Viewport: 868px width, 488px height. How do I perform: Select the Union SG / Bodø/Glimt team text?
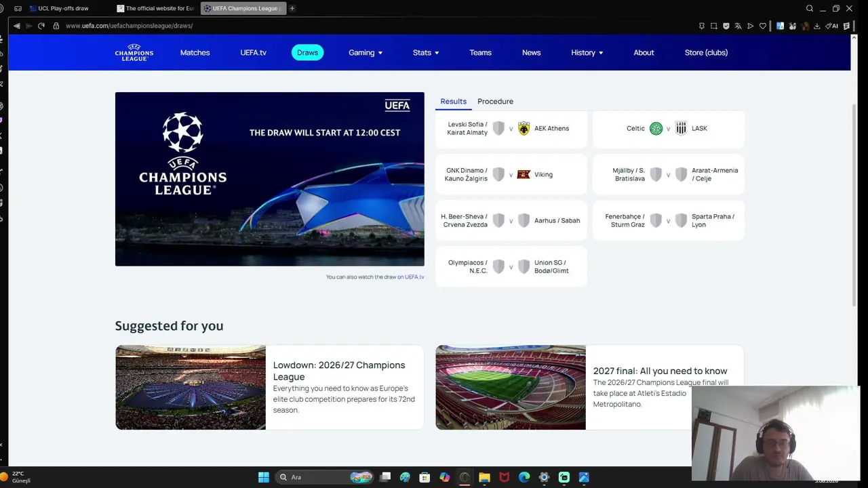[x=551, y=267]
